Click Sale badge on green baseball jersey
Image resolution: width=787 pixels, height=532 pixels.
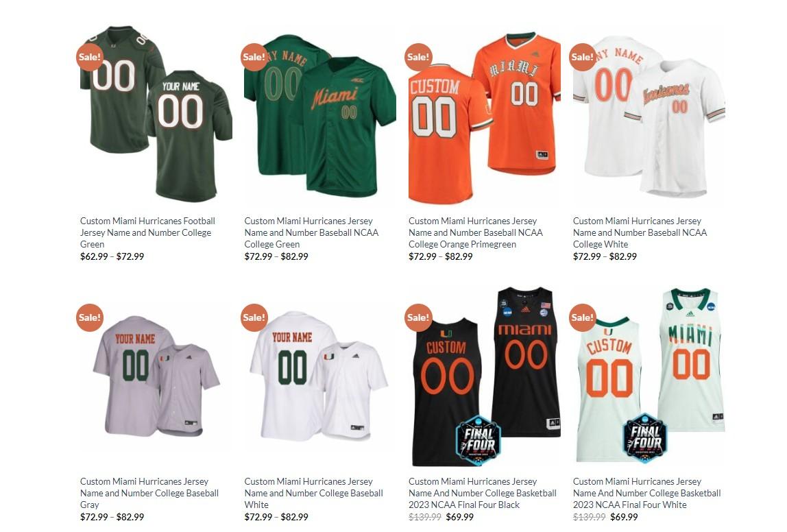tap(254, 57)
